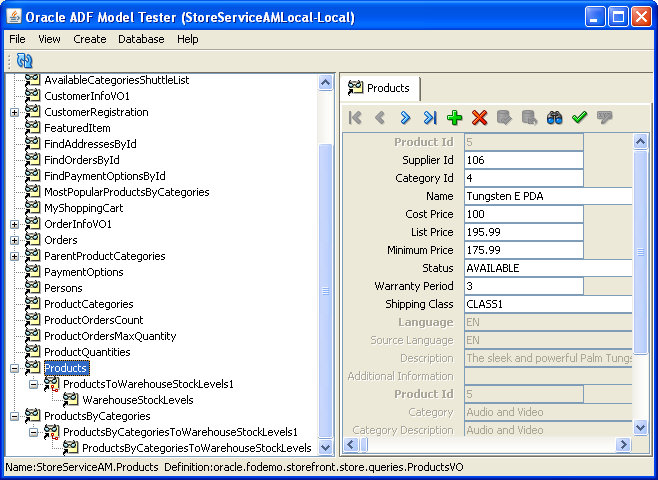Click the WarehouseStockLevels view object icon
The image size is (658, 480).
coord(70,399)
